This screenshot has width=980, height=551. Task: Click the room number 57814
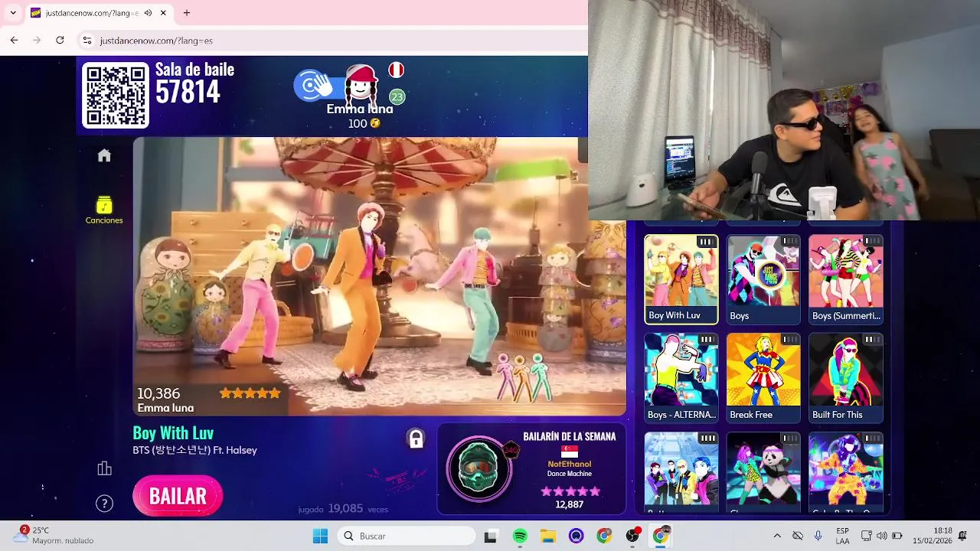point(188,93)
